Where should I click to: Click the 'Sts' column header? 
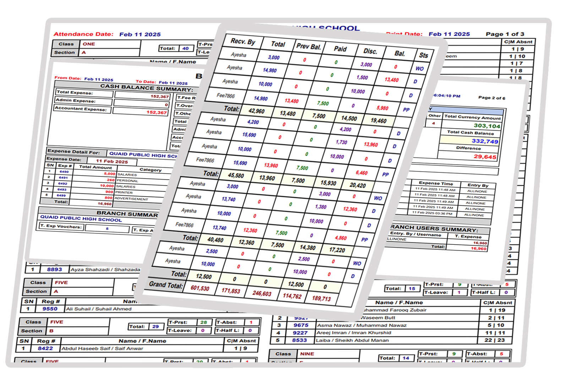[423, 55]
